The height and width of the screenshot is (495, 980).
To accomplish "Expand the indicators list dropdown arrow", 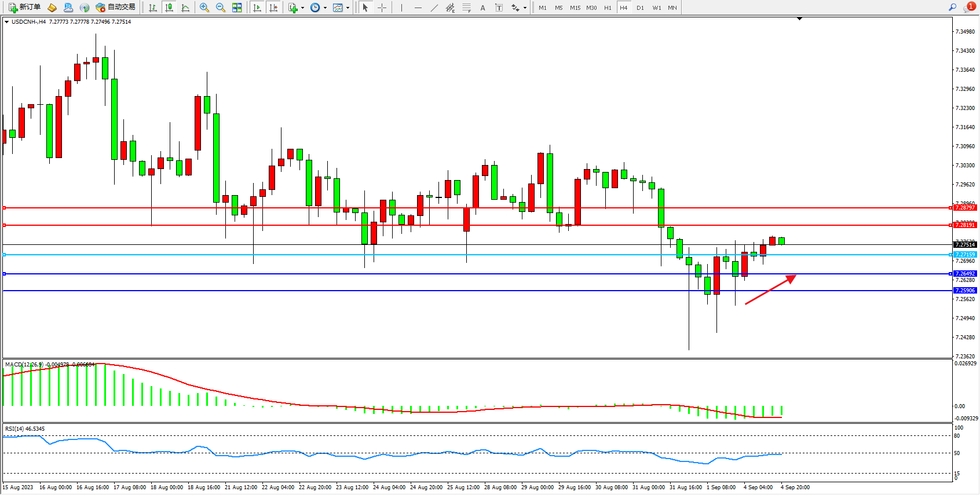I will pos(302,8).
